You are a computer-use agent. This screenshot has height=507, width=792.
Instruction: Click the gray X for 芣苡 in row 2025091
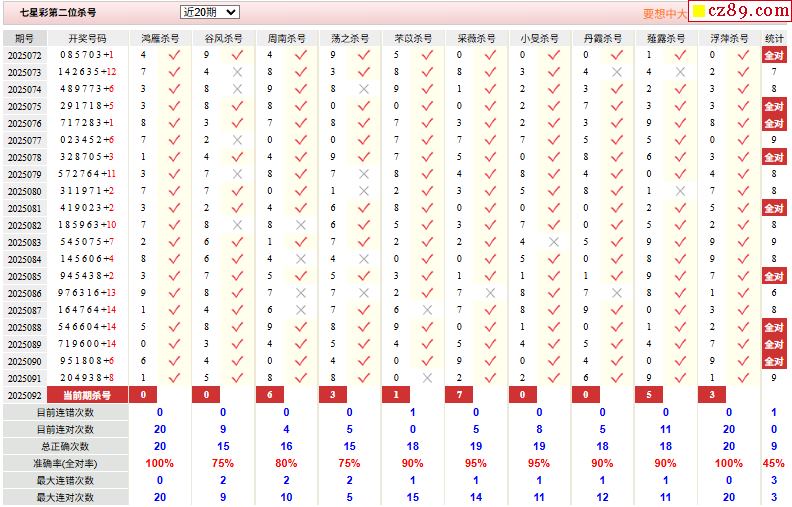click(x=427, y=378)
